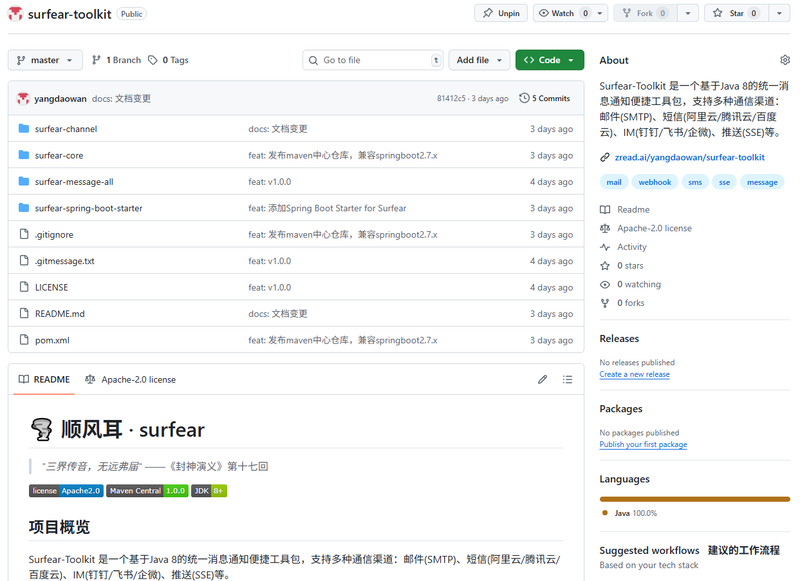Image resolution: width=800 pixels, height=581 pixels.
Task: Click the branch icon beside 1 Branch
Action: pos(96,60)
